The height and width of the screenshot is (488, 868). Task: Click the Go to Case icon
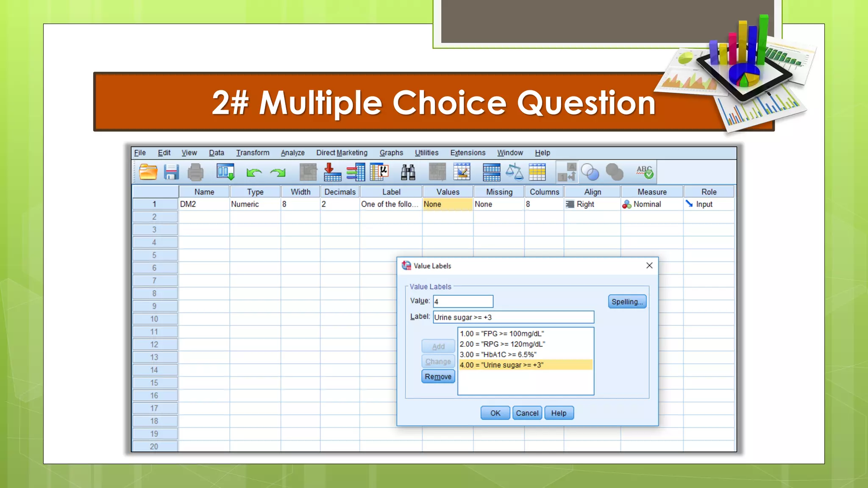coord(308,172)
